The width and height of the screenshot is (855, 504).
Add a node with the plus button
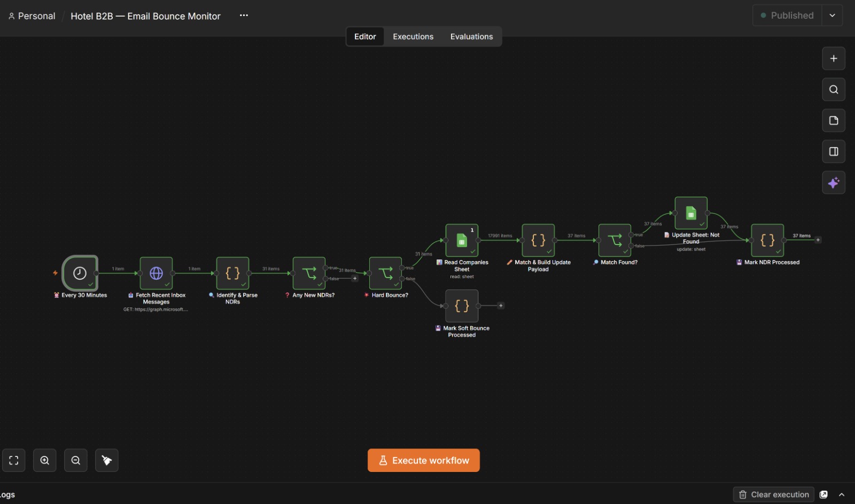click(x=834, y=59)
